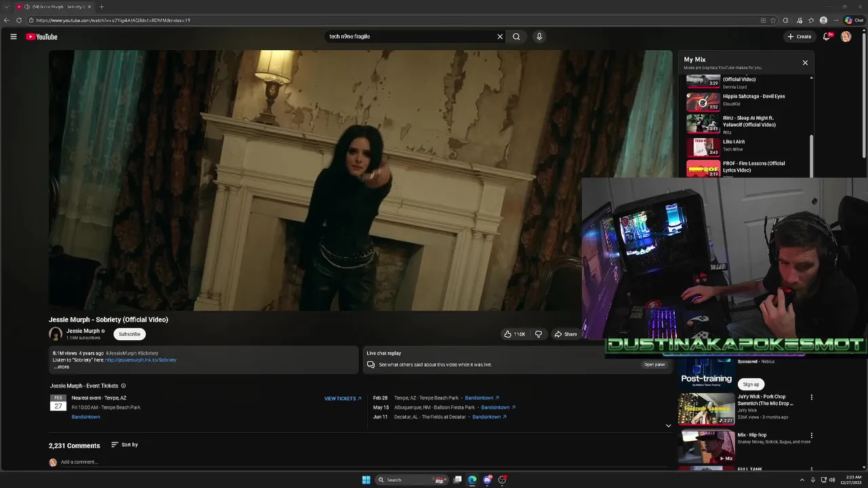868x488 pixels.
Task: Reload the page with refresh icon
Action: click(19, 20)
